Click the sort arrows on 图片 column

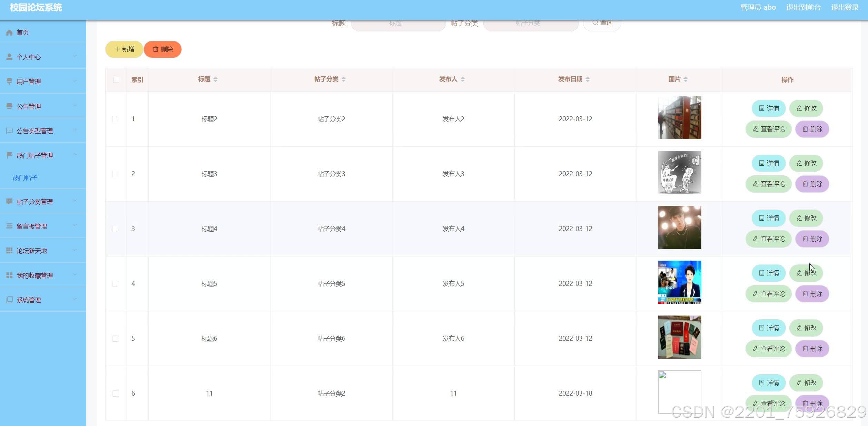pos(685,79)
